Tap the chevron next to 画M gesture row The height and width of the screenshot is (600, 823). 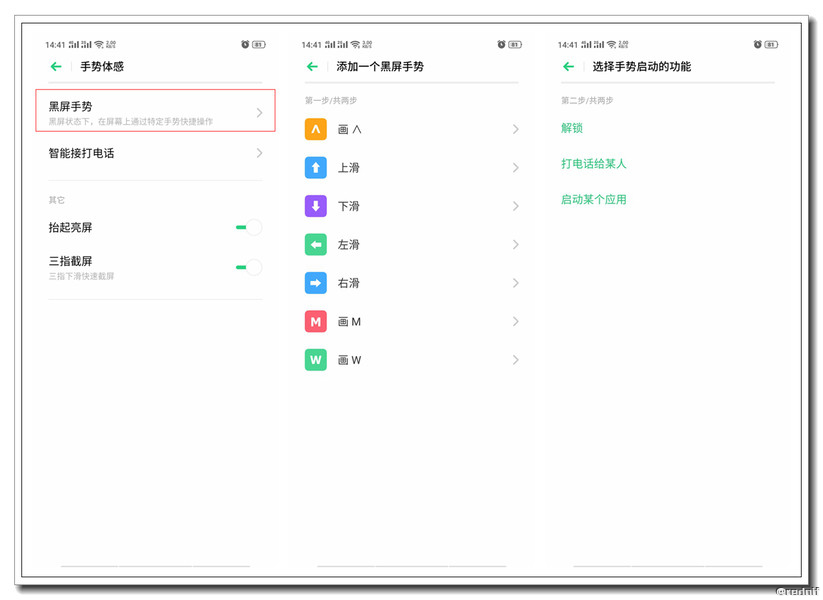(517, 321)
